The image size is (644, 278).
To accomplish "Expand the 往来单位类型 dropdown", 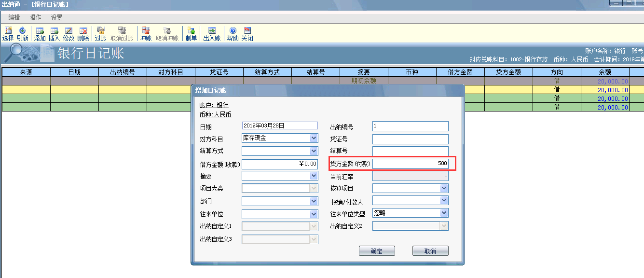I will [444, 213].
